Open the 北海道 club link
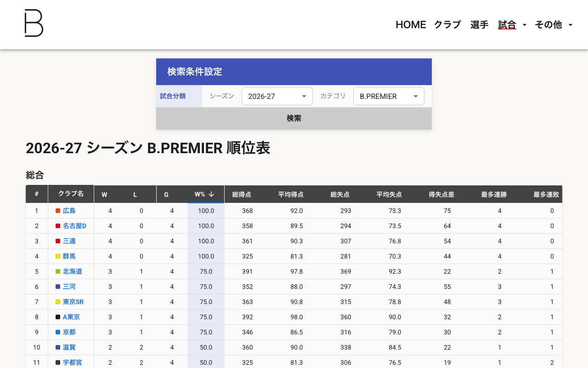Viewport: 588px width, 368px height. click(73, 271)
